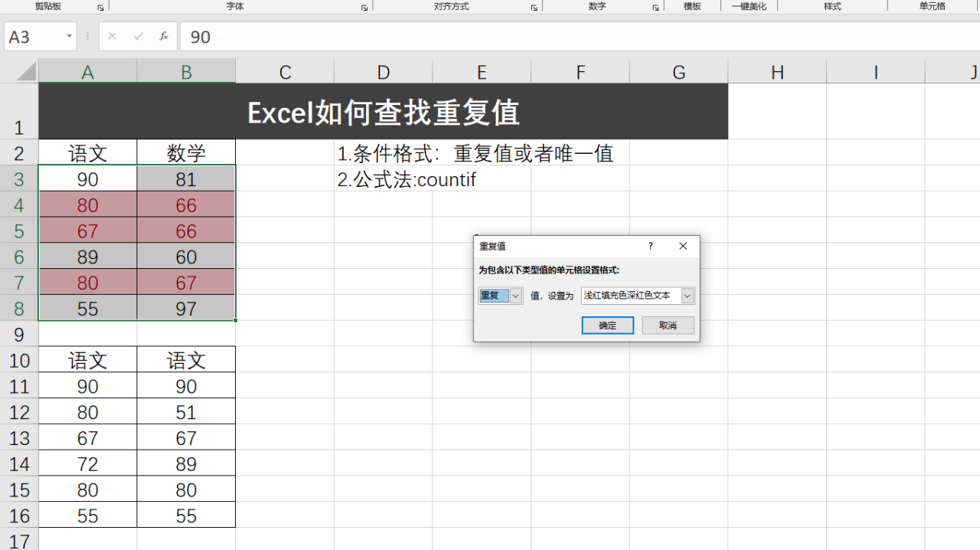Click cell B2 labeled 数学
The height and width of the screenshot is (550, 980).
click(x=186, y=152)
